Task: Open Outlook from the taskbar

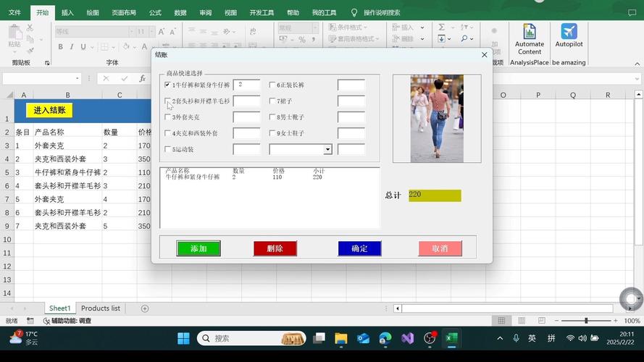Action: tap(363, 338)
